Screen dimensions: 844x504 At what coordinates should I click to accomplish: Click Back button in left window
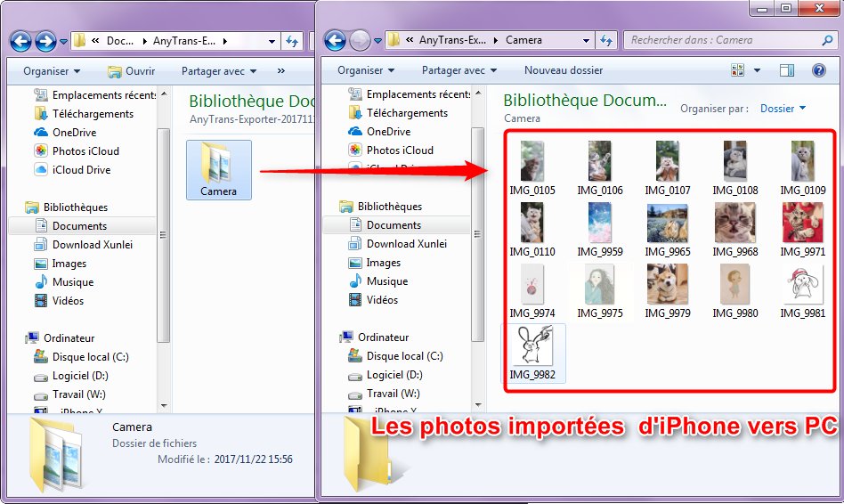point(20,41)
